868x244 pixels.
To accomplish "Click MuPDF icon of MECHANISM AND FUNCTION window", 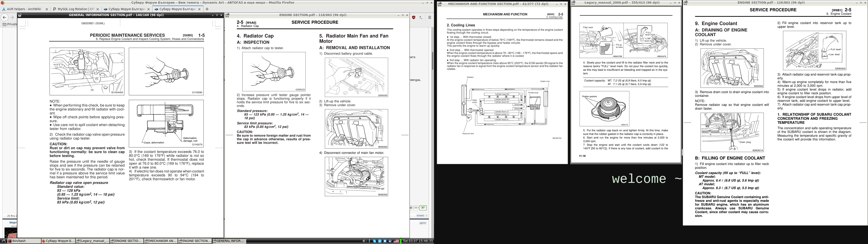I will 439,4.
